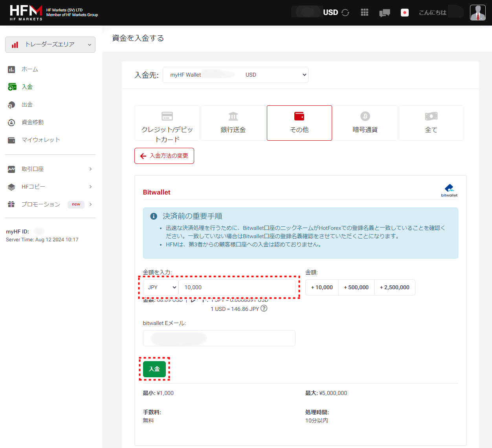492x448 pixels.
Task: Click the 10分以内 processing time text
Action: (317, 420)
